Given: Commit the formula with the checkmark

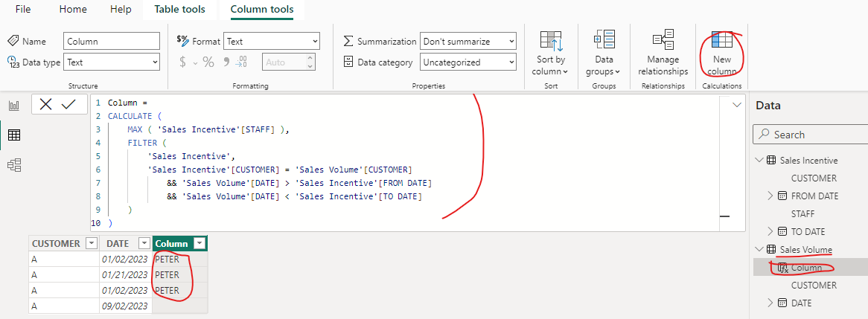Looking at the screenshot, I should pyautogui.click(x=68, y=105).
